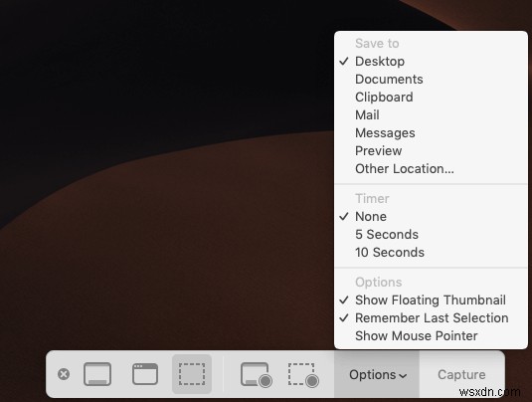Set timer to 5 Seconds

pos(431,234)
